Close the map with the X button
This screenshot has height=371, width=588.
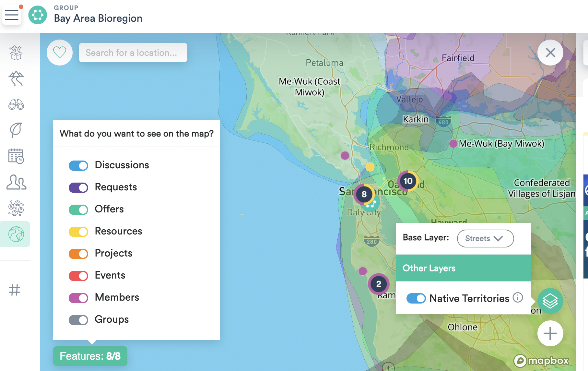click(x=550, y=53)
